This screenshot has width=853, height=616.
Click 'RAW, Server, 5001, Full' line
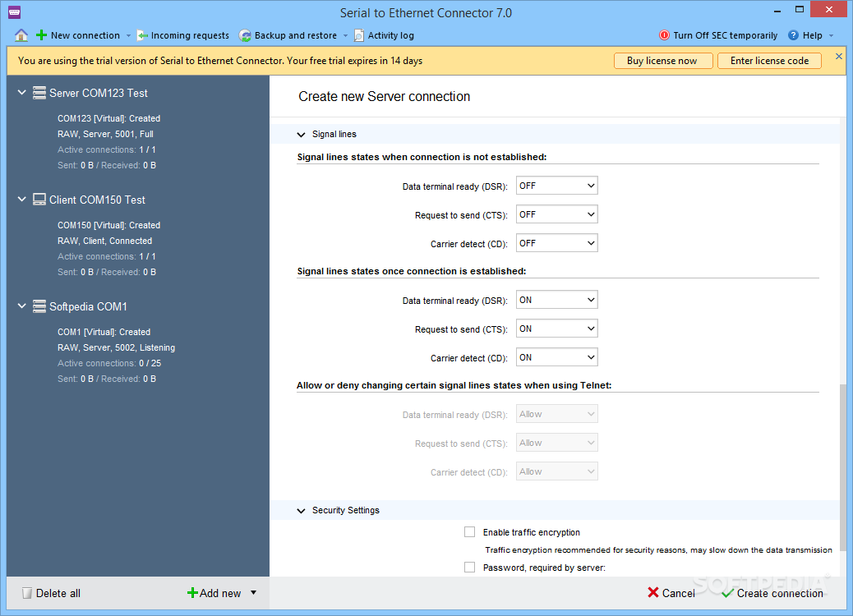pos(105,134)
